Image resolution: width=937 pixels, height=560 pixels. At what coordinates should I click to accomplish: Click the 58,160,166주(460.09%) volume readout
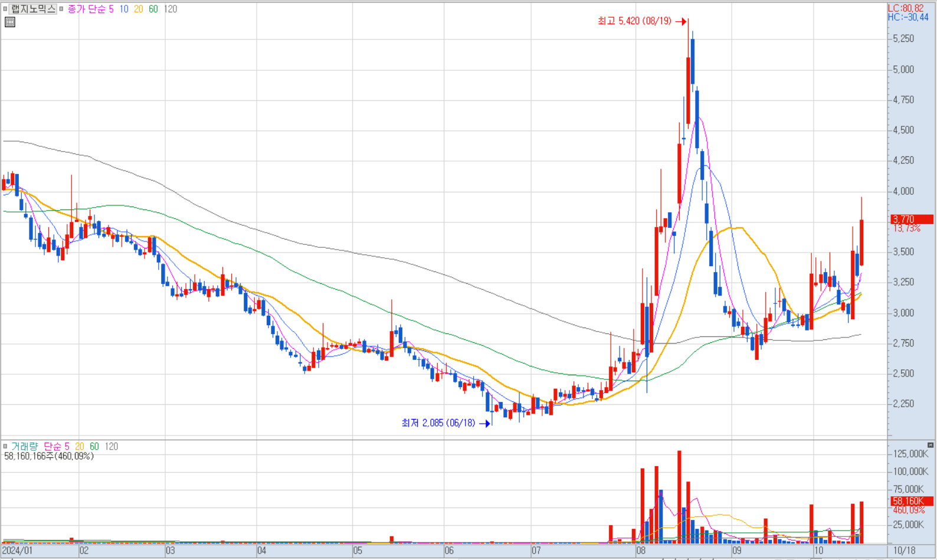pyautogui.click(x=49, y=456)
